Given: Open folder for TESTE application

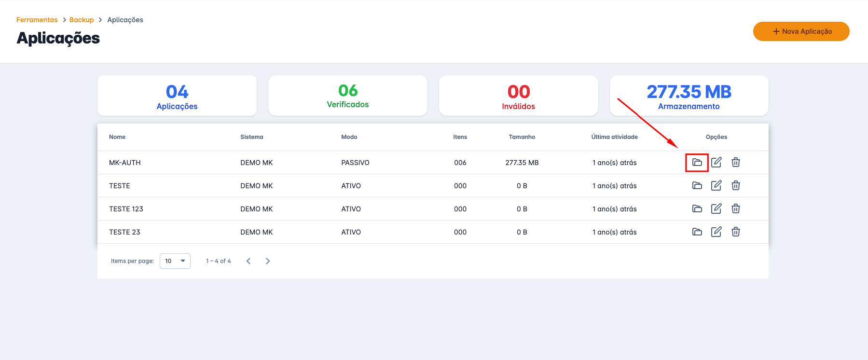Looking at the screenshot, I should pyautogui.click(x=697, y=186).
